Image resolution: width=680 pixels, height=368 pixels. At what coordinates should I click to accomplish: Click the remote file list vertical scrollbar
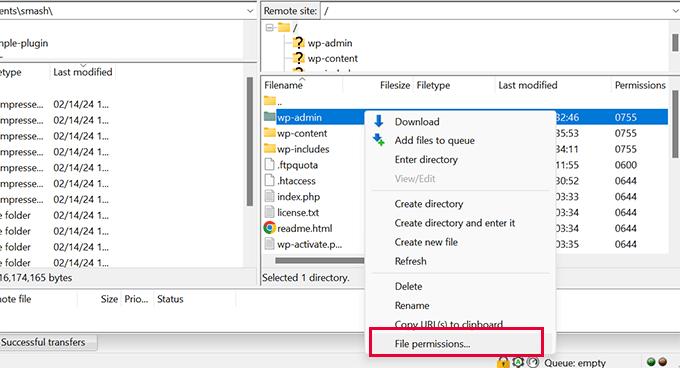676,124
